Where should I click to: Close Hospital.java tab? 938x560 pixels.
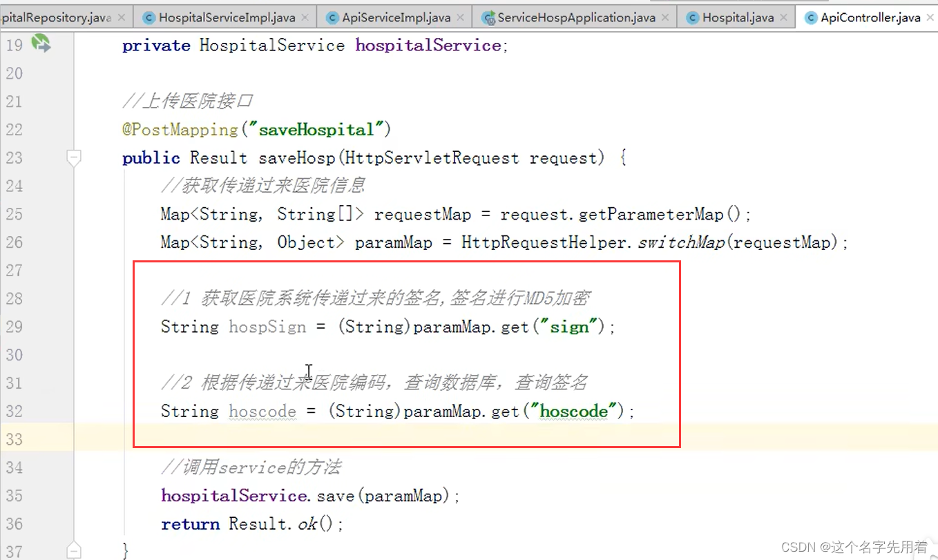pyautogui.click(x=783, y=18)
